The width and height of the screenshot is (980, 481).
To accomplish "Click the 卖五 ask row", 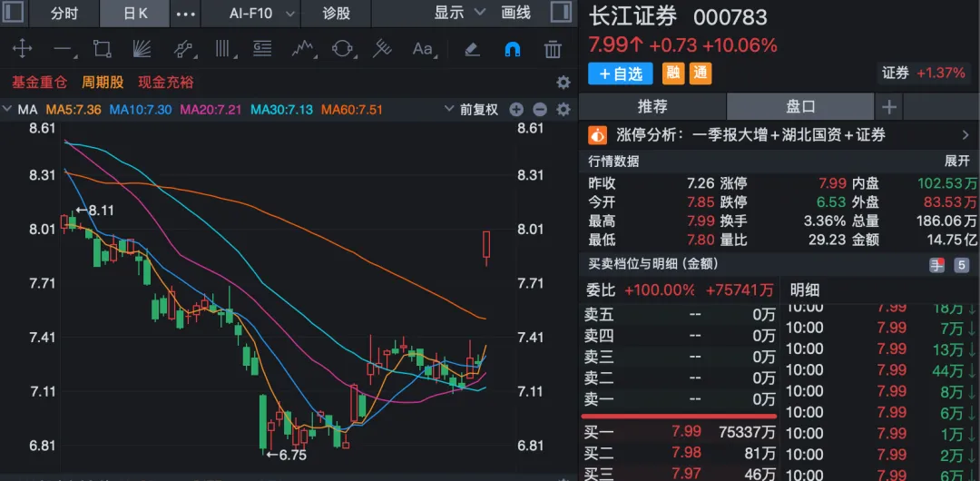I will (680, 316).
